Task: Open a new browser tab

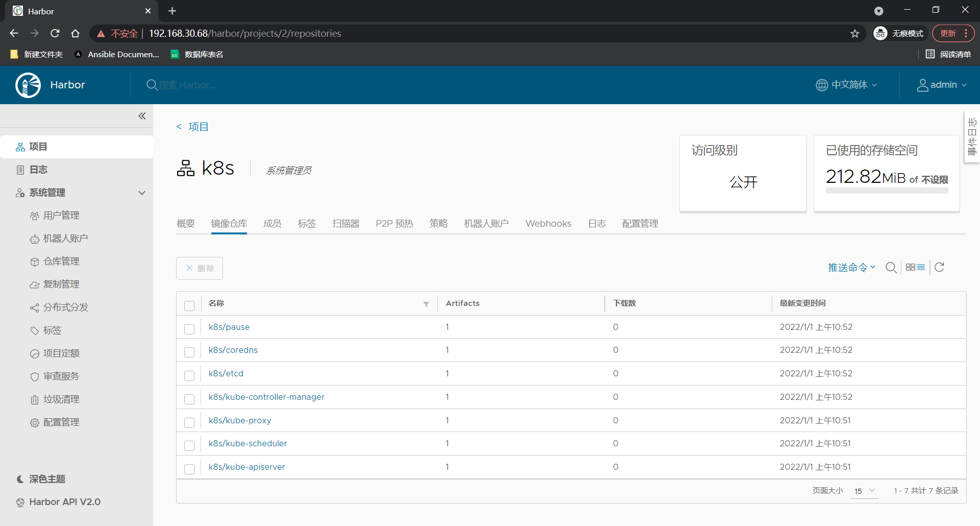Action: (x=172, y=11)
